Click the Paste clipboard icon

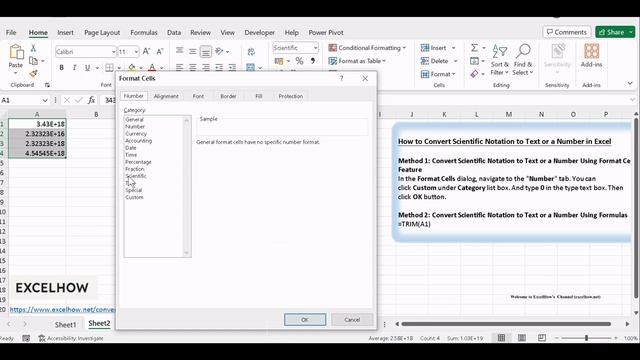pyautogui.click(x=16, y=52)
